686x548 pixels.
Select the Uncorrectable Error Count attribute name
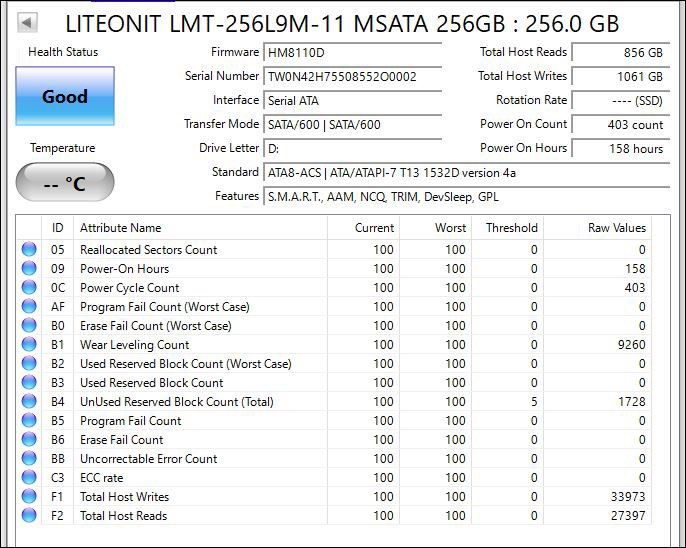pos(148,459)
